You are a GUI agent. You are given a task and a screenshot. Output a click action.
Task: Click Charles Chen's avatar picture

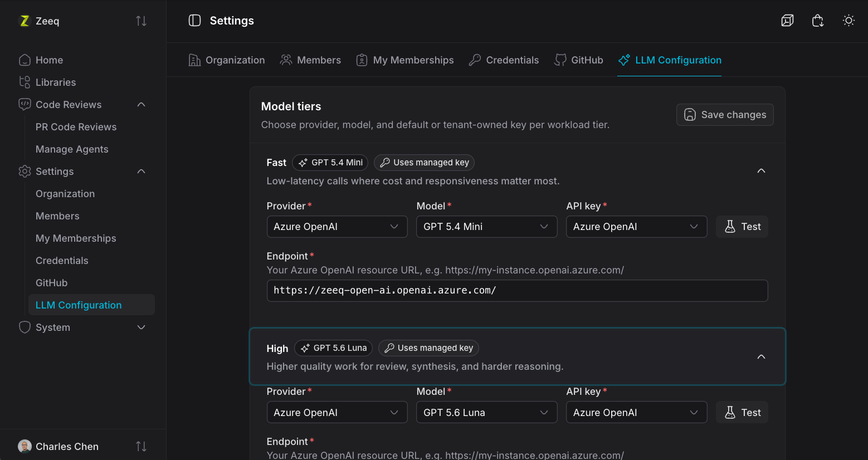click(25, 446)
